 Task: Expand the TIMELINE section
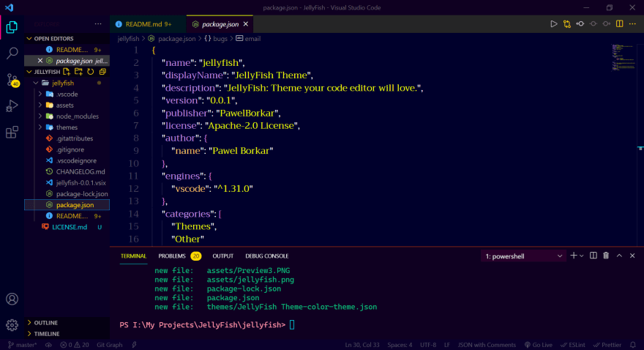pos(67,334)
